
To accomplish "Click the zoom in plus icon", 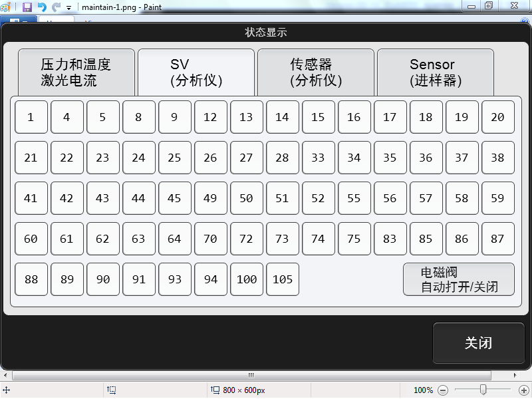I will 524,390.
